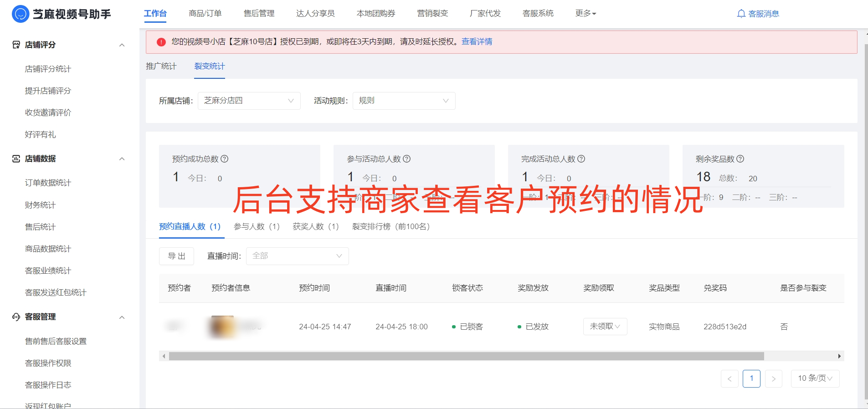868x409 pixels.
Task: Click the 已锁客 status cell
Action: click(x=467, y=327)
